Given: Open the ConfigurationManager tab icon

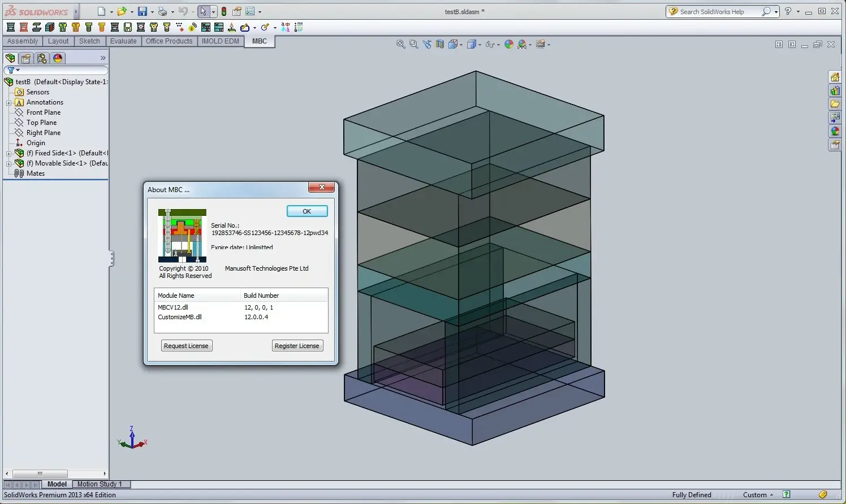Looking at the screenshot, I should 42,58.
